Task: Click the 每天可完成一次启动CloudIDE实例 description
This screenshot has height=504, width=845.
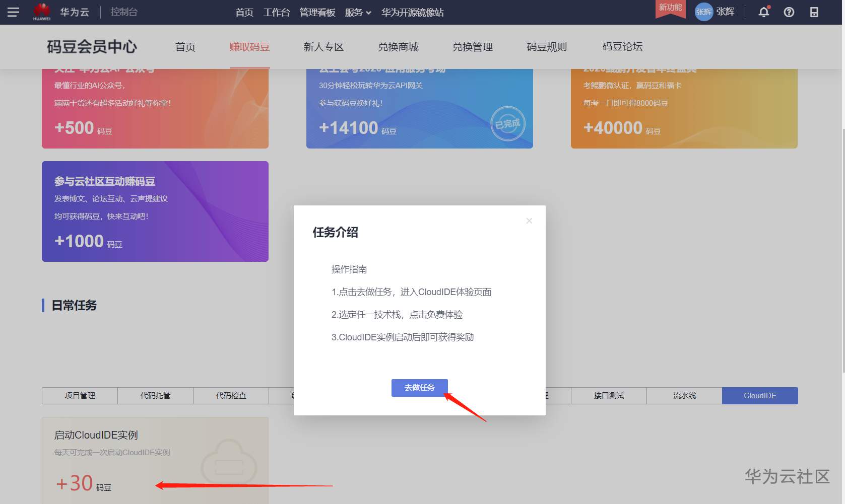Action: (x=112, y=453)
